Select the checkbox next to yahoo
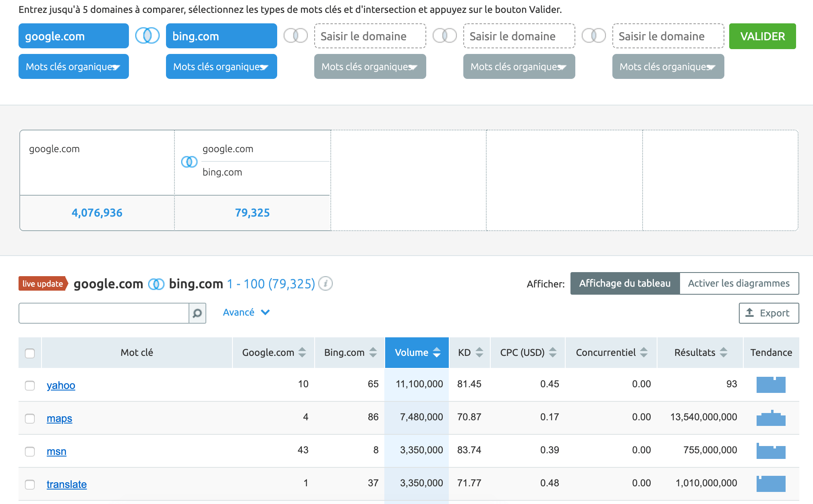813x504 pixels. click(x=29, y=385)
